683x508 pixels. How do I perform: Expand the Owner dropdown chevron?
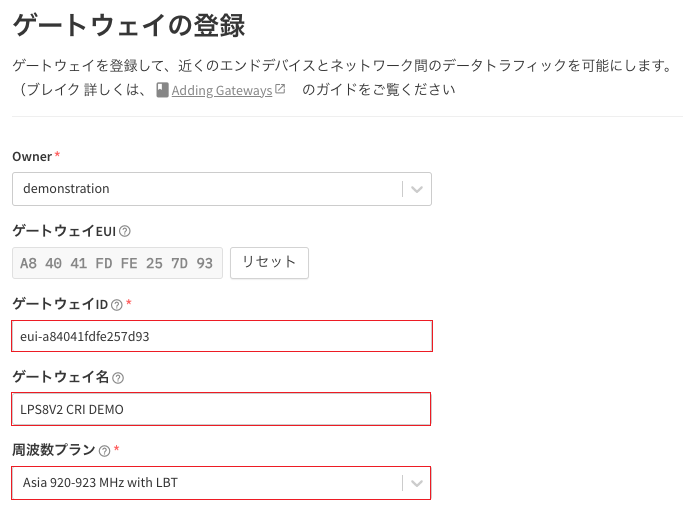point(417,190)
